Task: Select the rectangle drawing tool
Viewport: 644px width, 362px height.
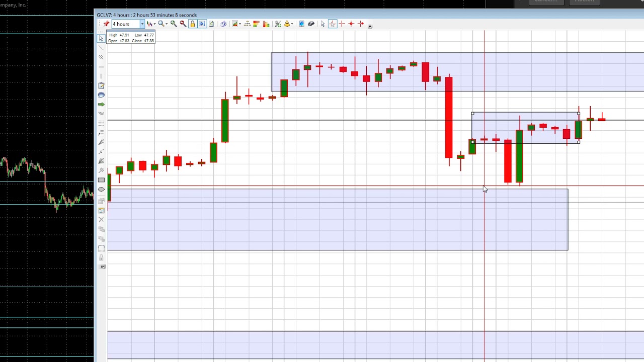Action: coord(101,180)
